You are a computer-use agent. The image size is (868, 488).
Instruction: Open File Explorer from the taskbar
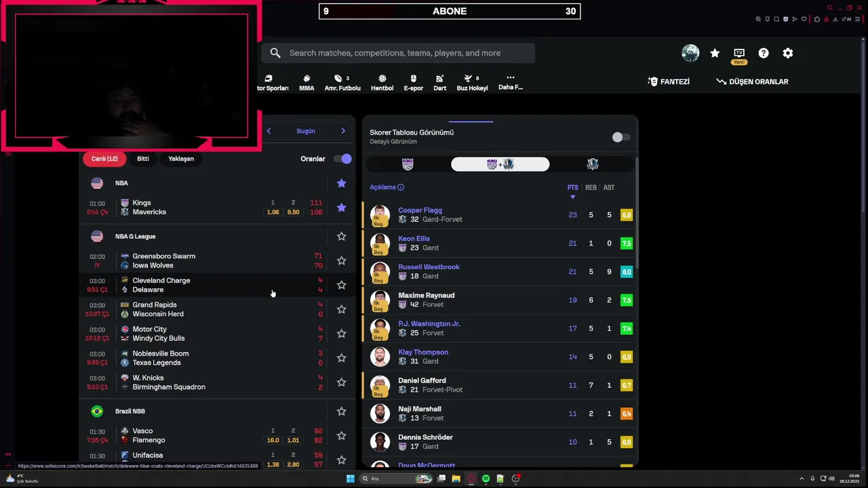click(x=456, y=479)
